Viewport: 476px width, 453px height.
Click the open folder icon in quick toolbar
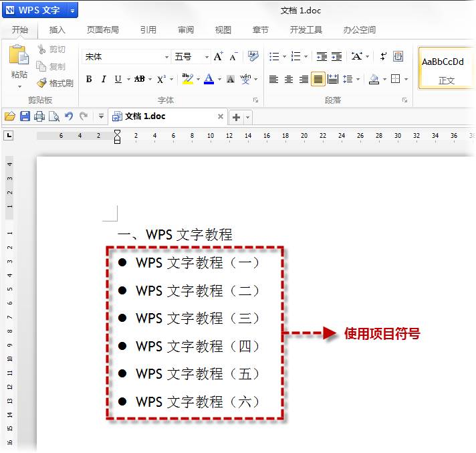click(10, 116)
